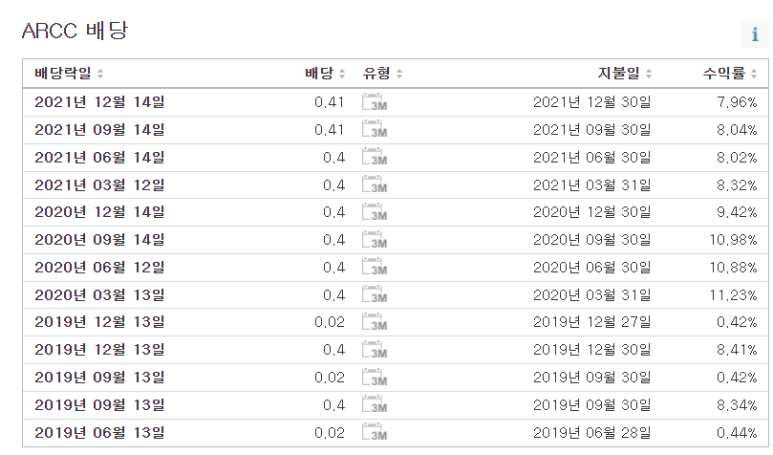The height and width of the screenshot is (455, 773).
Task: Sort by 지불일 column arrows
Action: pos(649,74)
